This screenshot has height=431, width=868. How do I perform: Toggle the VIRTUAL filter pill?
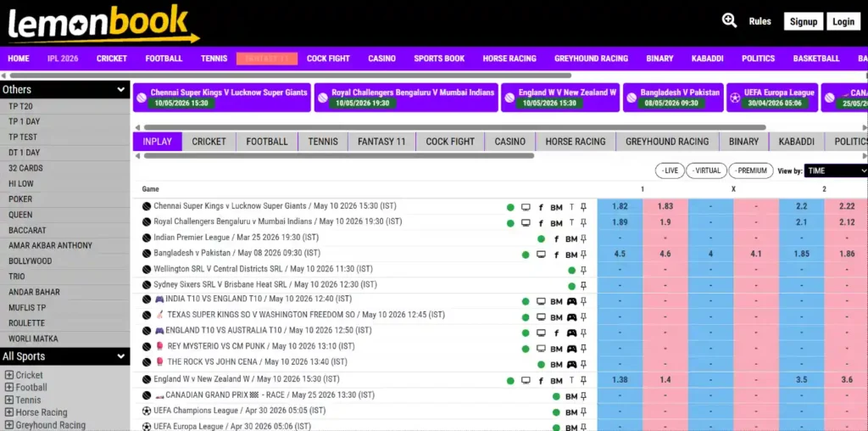click(x=706, y=171)
